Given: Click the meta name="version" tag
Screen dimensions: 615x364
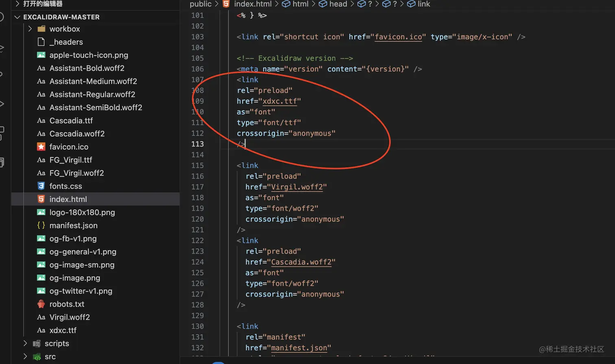Looking at the screenshot, I should (x=329, y=69).
